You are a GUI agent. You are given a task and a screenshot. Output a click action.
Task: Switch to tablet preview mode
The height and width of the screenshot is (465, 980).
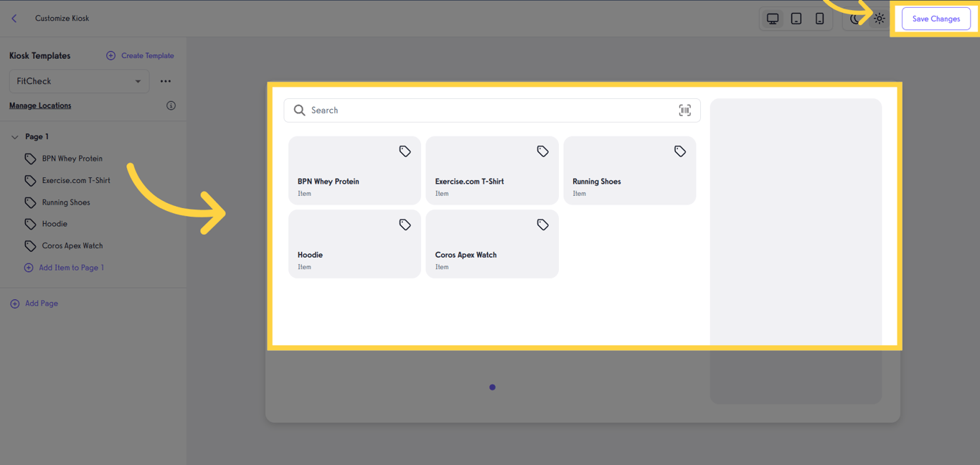[x=796, y=18]
